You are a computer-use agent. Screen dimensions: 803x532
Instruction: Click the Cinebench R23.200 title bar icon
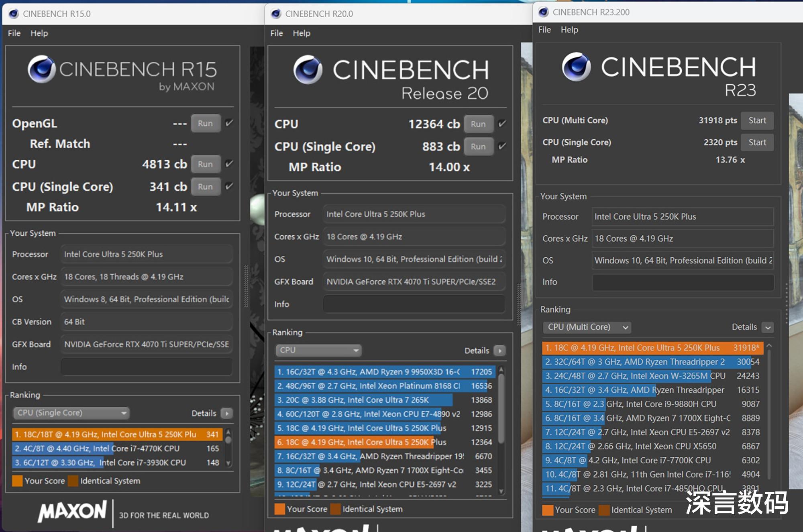coord(543,12)
